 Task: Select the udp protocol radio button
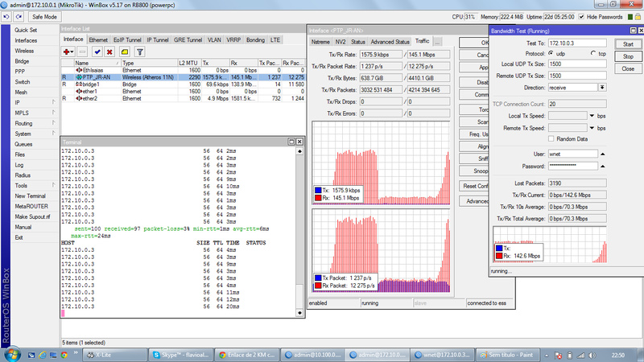pos(551,53)
